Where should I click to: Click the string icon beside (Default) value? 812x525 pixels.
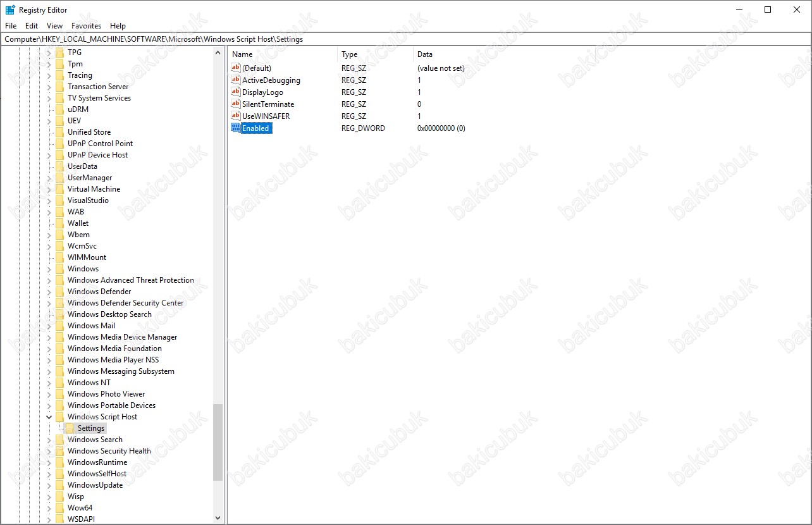tap(236, 68)
